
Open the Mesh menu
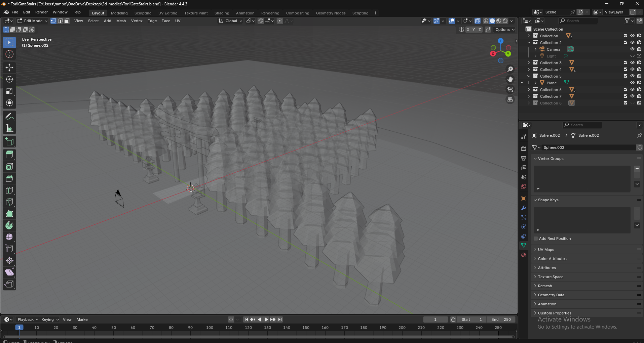(x=121, y=21)
